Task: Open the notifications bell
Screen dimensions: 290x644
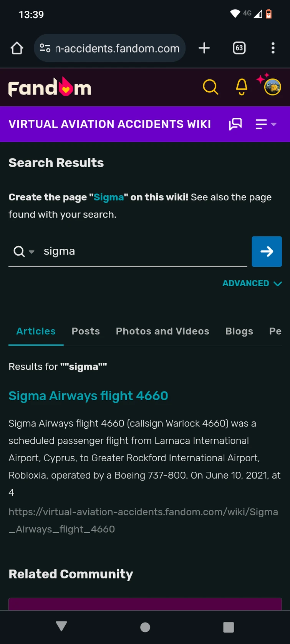Action: click(242, 87)
